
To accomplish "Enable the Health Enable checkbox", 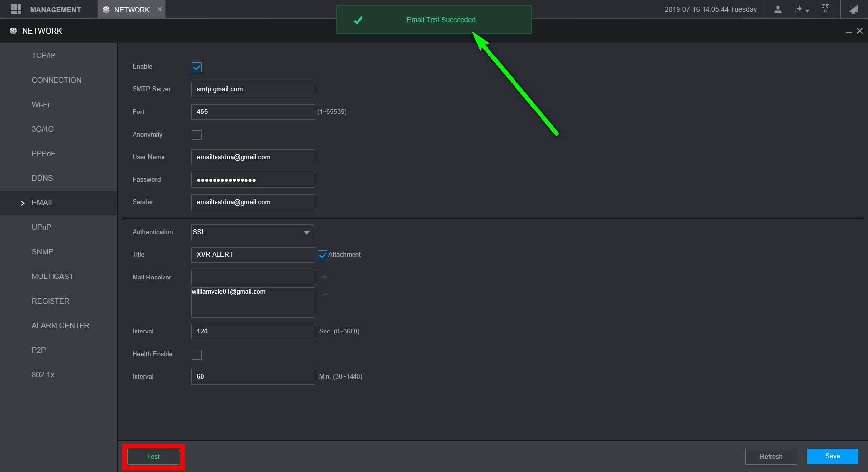I will coord(197,355).
